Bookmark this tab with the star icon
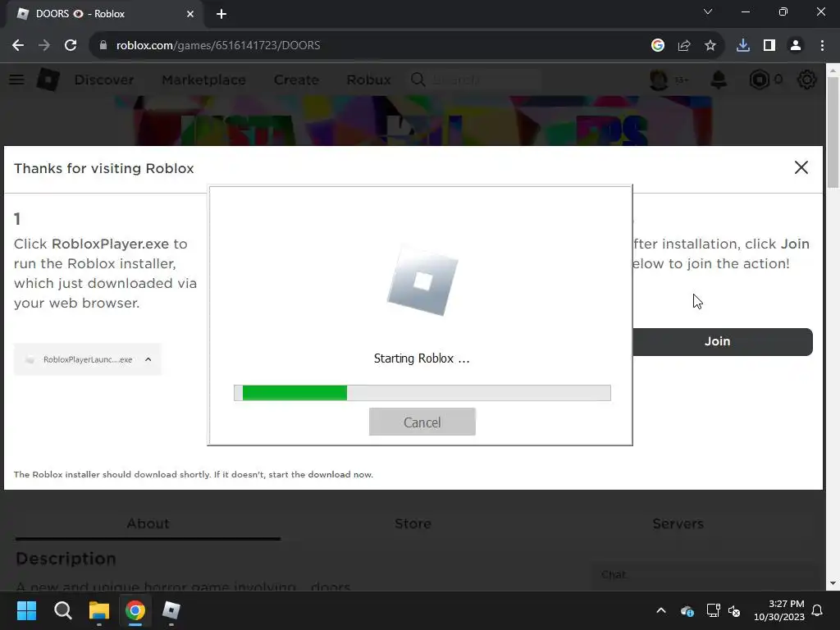The width and height of the screenshot is (840, 630). coord(710,46)
